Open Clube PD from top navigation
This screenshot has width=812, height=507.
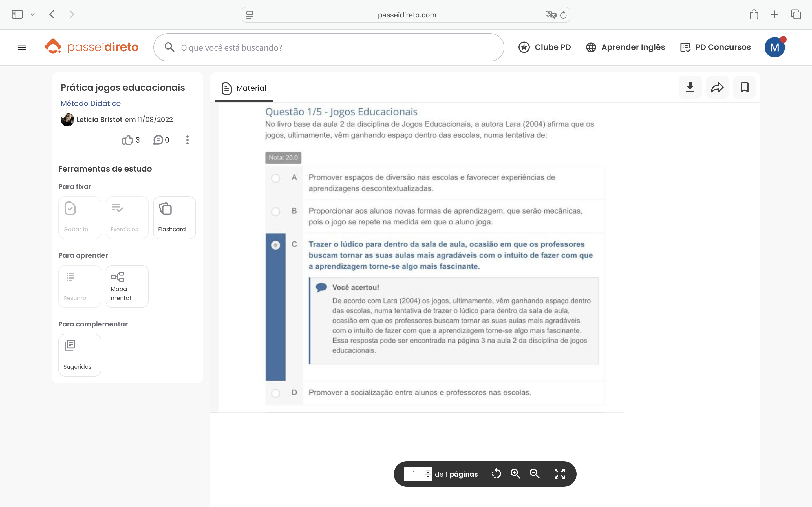545,47
